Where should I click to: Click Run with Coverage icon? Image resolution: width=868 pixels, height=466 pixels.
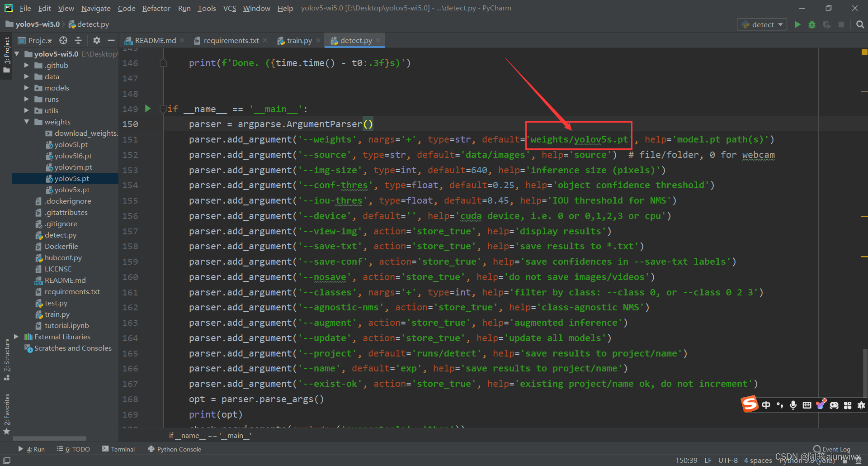tap(826, 24)
